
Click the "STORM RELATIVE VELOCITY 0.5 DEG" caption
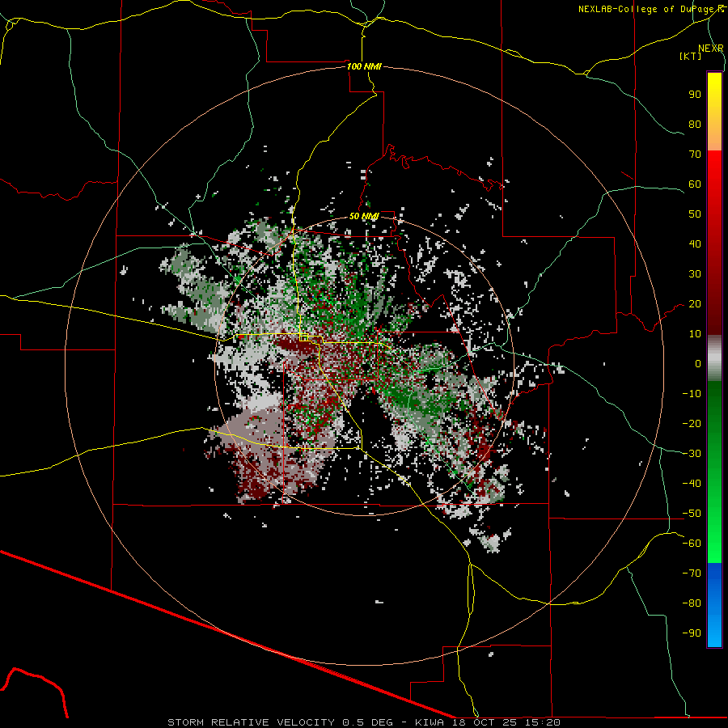[280, 722]
